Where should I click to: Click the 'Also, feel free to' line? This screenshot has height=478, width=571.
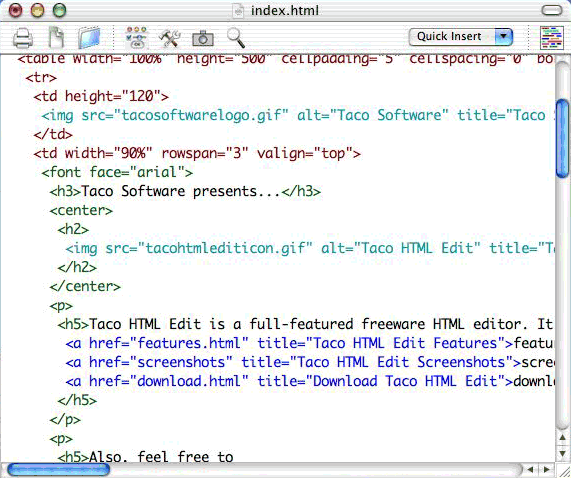[x=146, y=457]
